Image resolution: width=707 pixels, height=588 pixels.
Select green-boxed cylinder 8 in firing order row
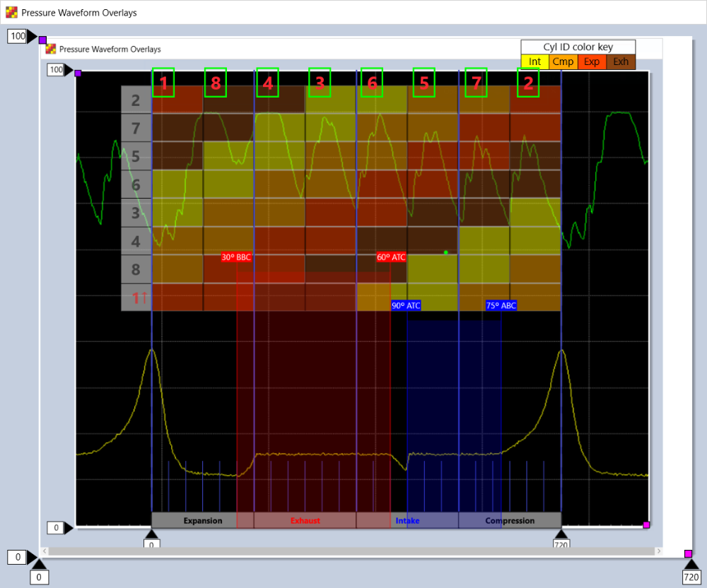click(x=215, y=83)
